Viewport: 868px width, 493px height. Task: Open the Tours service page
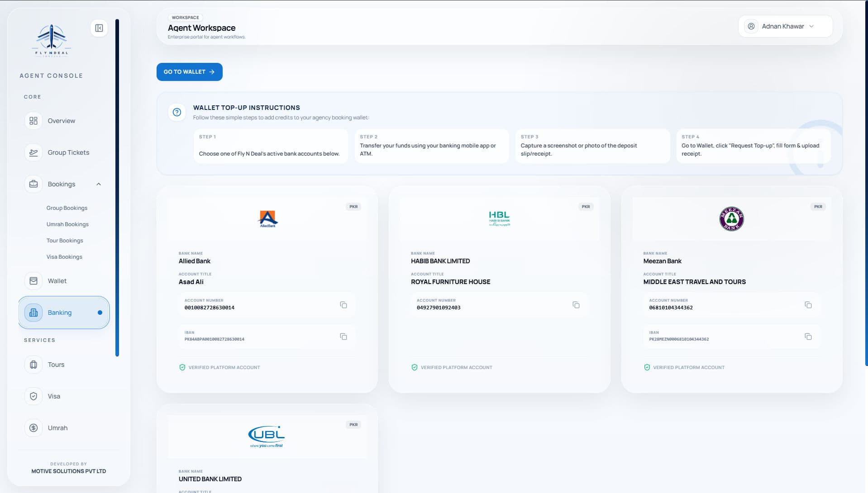(63, 365)
